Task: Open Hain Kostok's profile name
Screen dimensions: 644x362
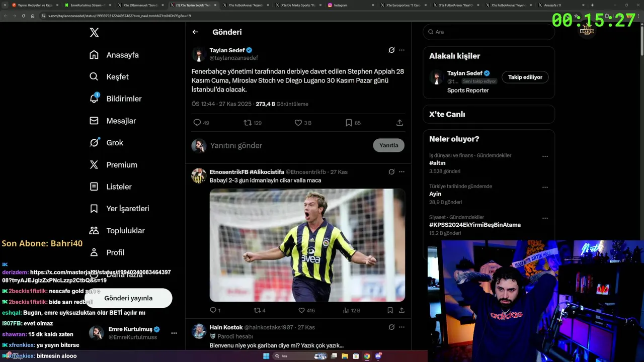Action: [226, 327]
